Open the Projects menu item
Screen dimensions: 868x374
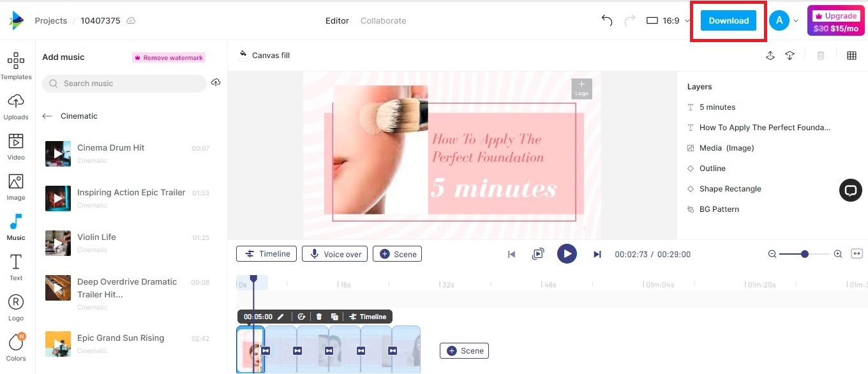(50, 20)
